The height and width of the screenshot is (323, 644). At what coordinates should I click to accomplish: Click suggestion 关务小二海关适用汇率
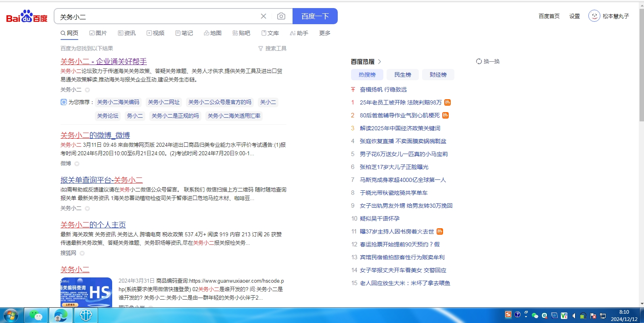(x=234, y=116)
